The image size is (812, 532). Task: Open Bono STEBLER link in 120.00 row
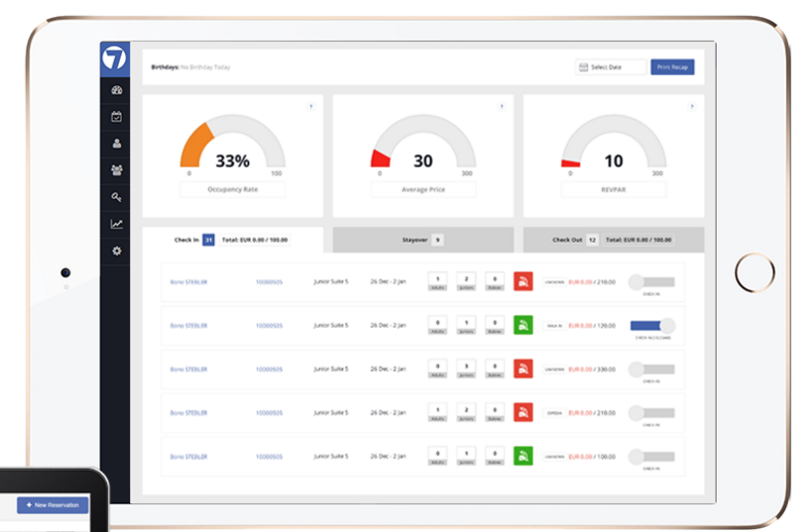(x=188, y=326)
